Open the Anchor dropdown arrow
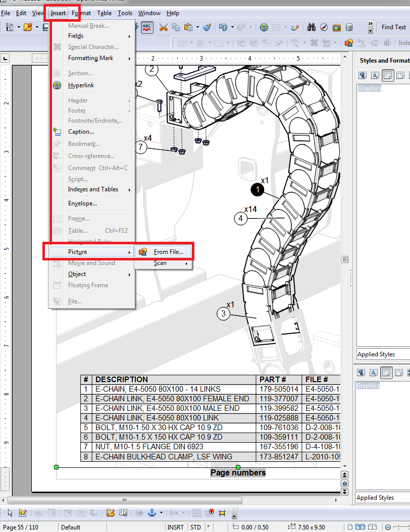This screenshot has width=410, height=532. pos(161,513)
